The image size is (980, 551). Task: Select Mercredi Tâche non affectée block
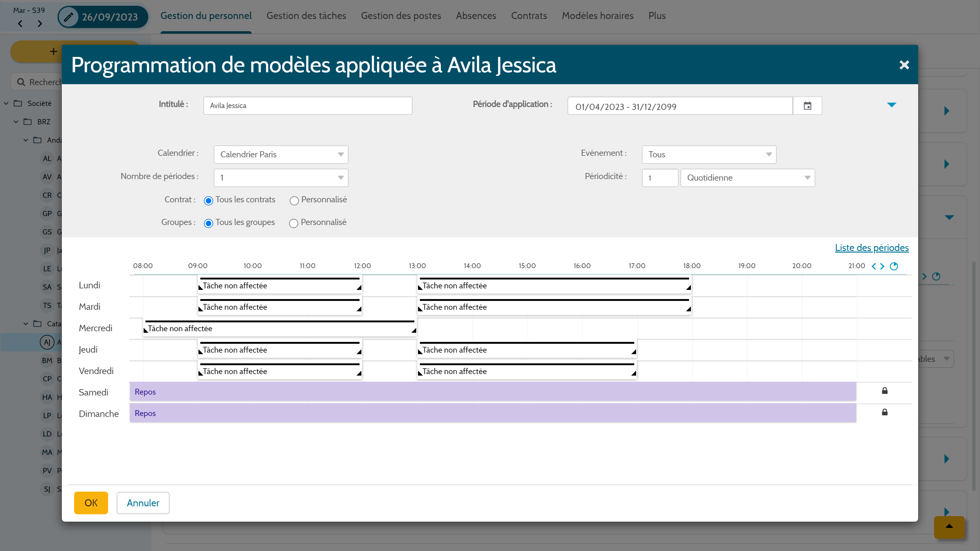[280, 328]
